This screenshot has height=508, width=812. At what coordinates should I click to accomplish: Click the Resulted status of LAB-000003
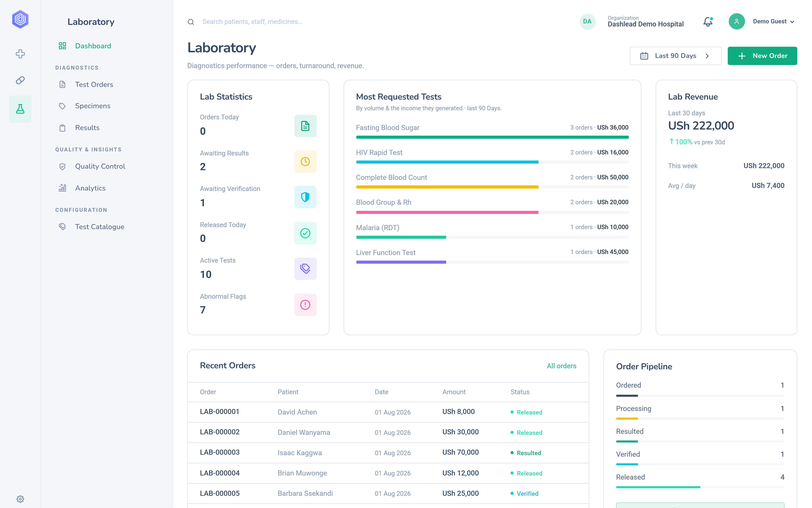tap(526, 453)
